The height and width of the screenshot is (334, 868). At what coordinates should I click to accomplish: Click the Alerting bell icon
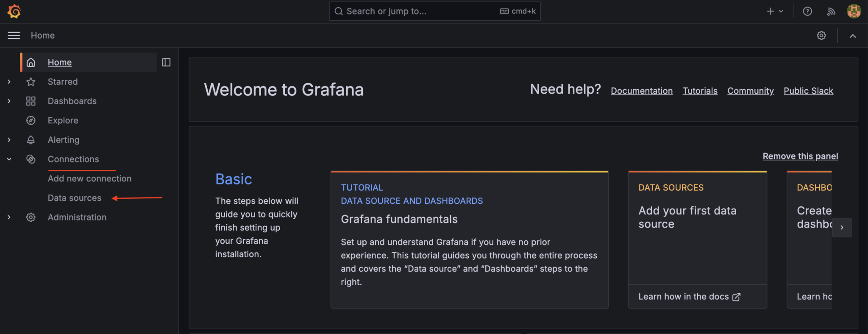pyautogui.click(x=31, y=140)
